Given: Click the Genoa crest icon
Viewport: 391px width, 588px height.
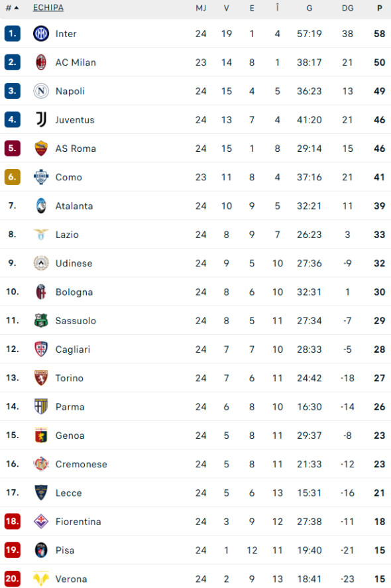Looking at the screenshot, I should click(40, 435).
